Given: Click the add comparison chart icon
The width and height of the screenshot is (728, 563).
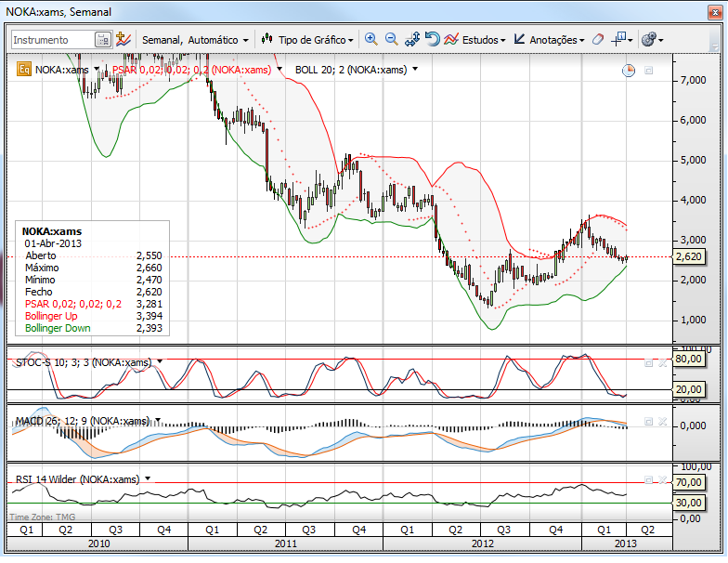Looking at the screenshot, I should 123,39.
